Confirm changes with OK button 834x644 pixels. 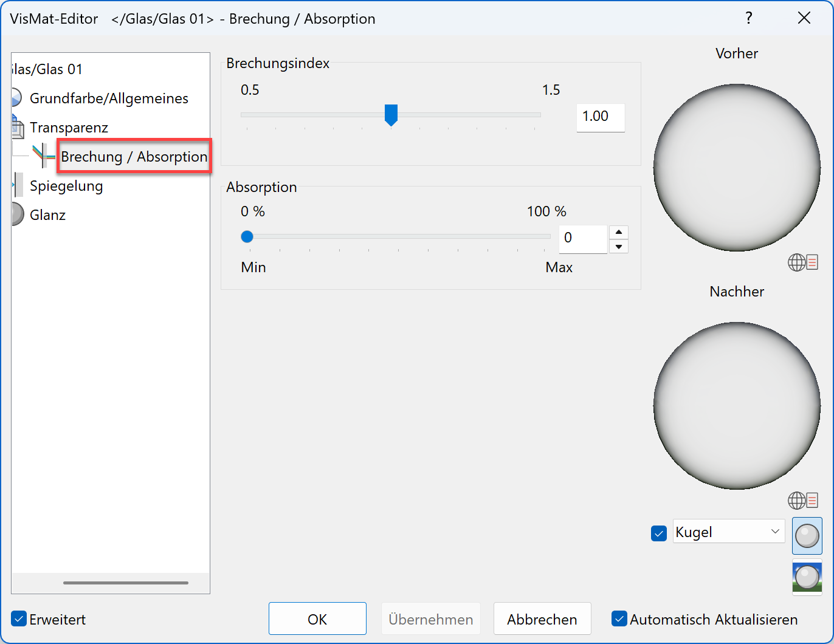(x=317, y=619)
